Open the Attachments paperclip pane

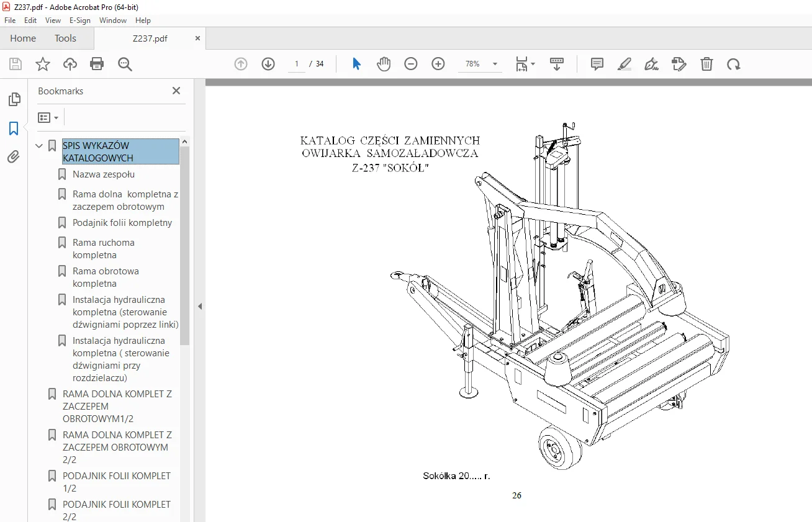(14, 157)
